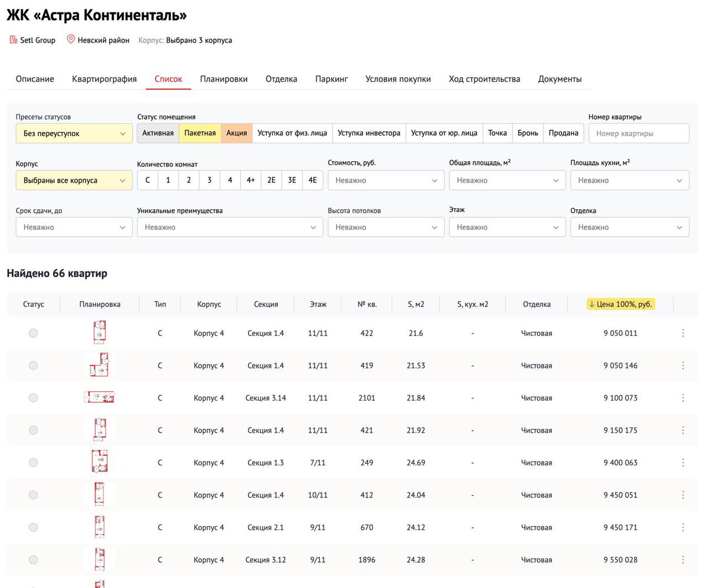Open three-dot menu for apartment 422

coord(683,333)
